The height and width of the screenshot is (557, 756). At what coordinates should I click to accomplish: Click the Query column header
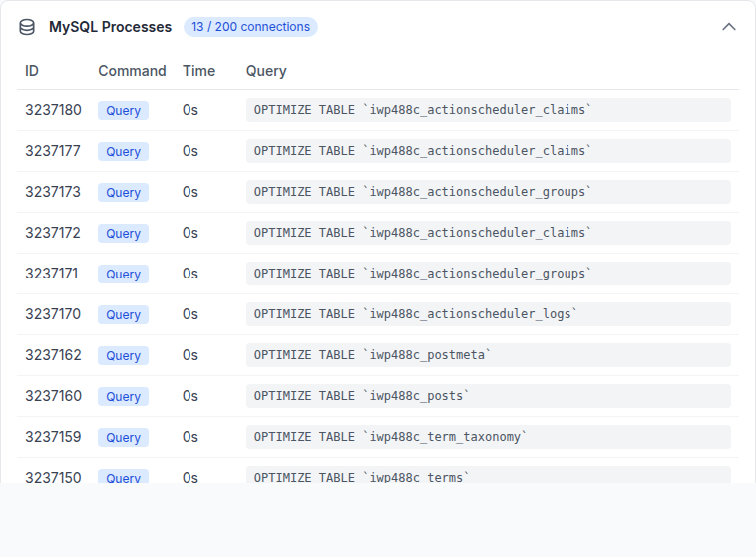(266, 71)
